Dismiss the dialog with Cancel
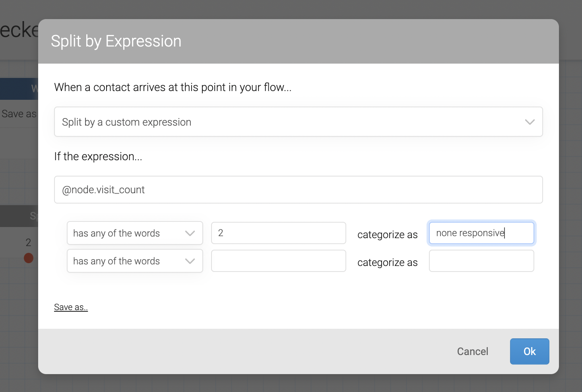582x392 pixels. [x=472, y=351]
